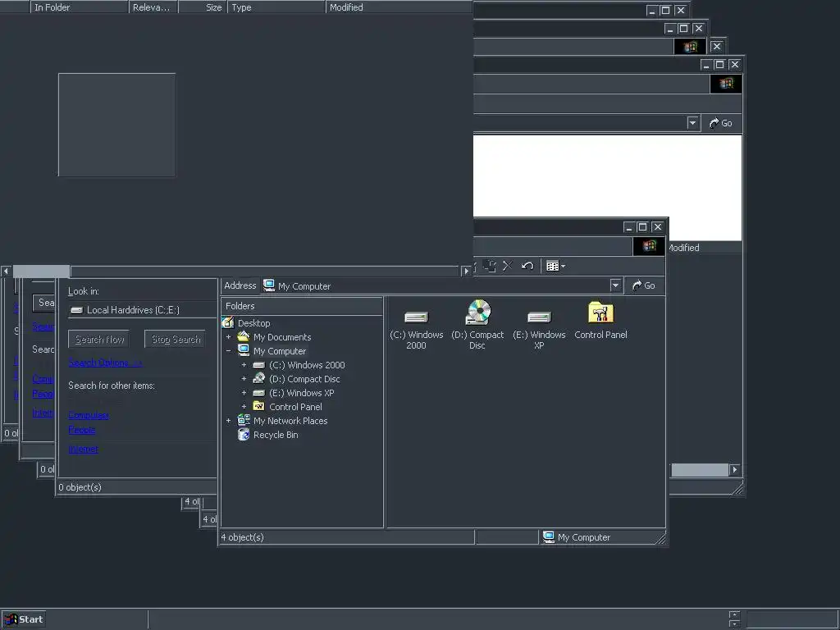Open the (D:) Compact Disc drive icon
The height and width of the screenshot is (630, 840).
[477, 325]
